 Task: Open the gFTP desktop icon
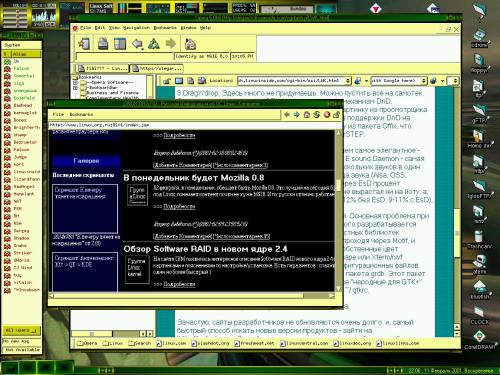(x=479, y=113)
